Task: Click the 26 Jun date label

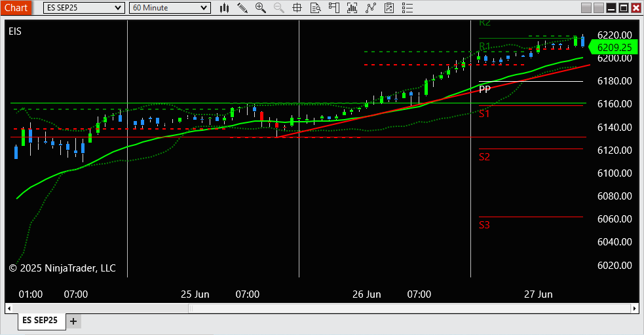Action: coord(367,294)
